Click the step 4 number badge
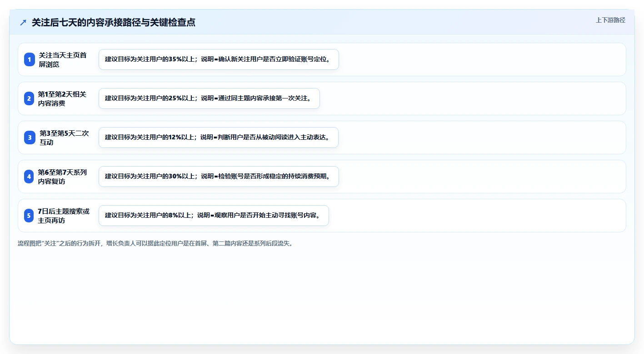Image resolution: width=644 pixels, height=354 pixels. coord(29,177)
